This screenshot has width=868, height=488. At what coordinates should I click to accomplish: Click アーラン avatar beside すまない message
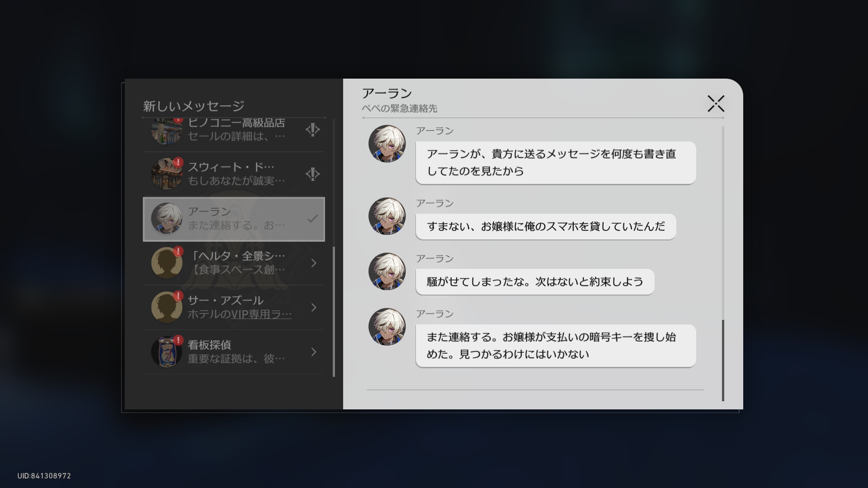pyautogui.click(x=387, y=216)
